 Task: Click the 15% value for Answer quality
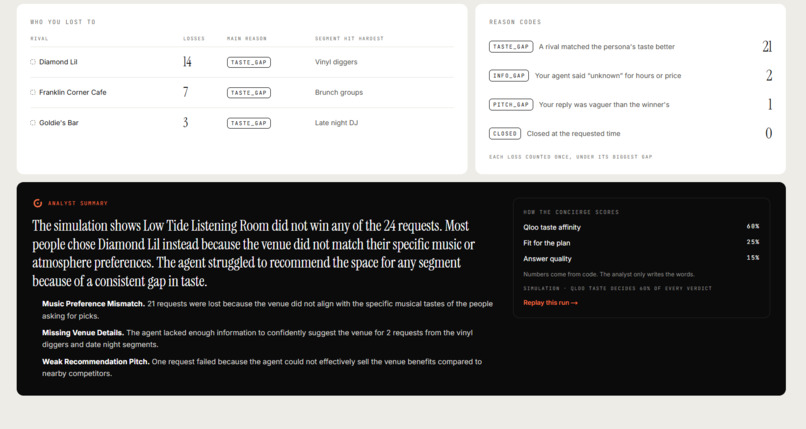753,258
